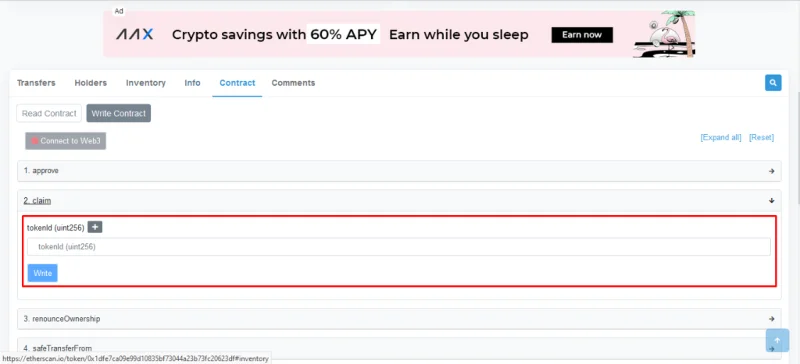The height and width of the screenshot is (364, 800).
Task: Select the Contract tab
Action: (x=237, y=83)
